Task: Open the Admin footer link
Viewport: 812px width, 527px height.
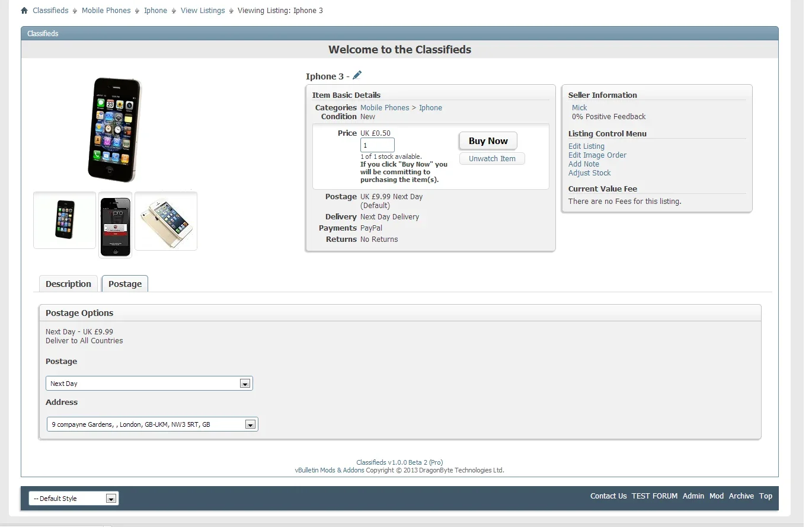Action: (x=693, y=496)
